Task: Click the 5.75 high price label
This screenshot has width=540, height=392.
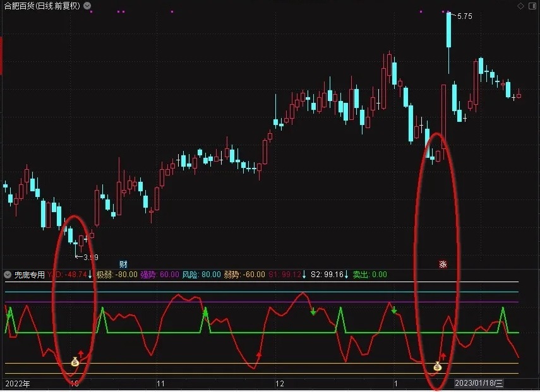Action: [464, 16]
